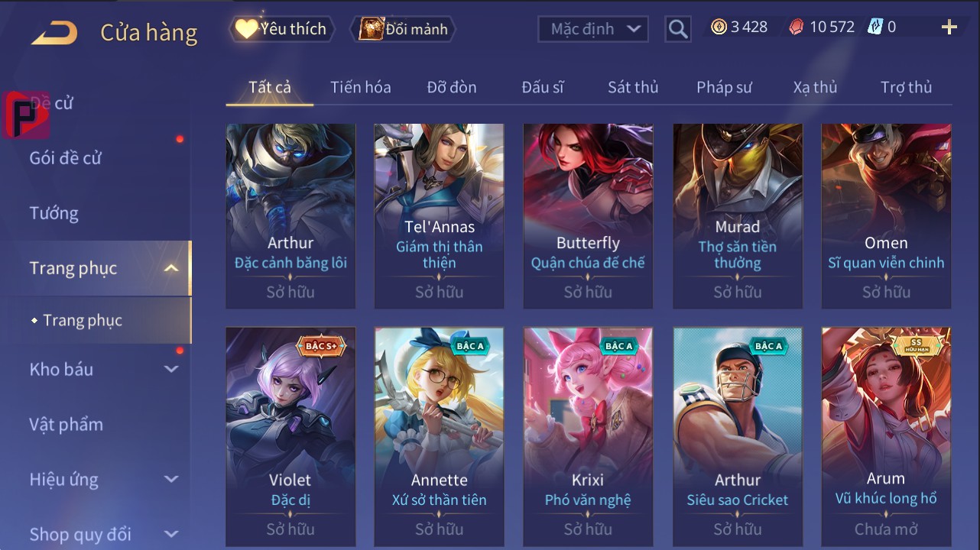Tap the red ruby currency icon
The image size is (980, 550).
pos(796,27)
